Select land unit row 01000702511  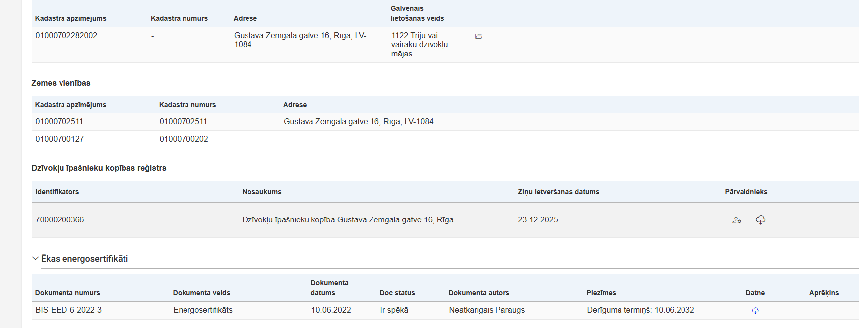[60, 122]
